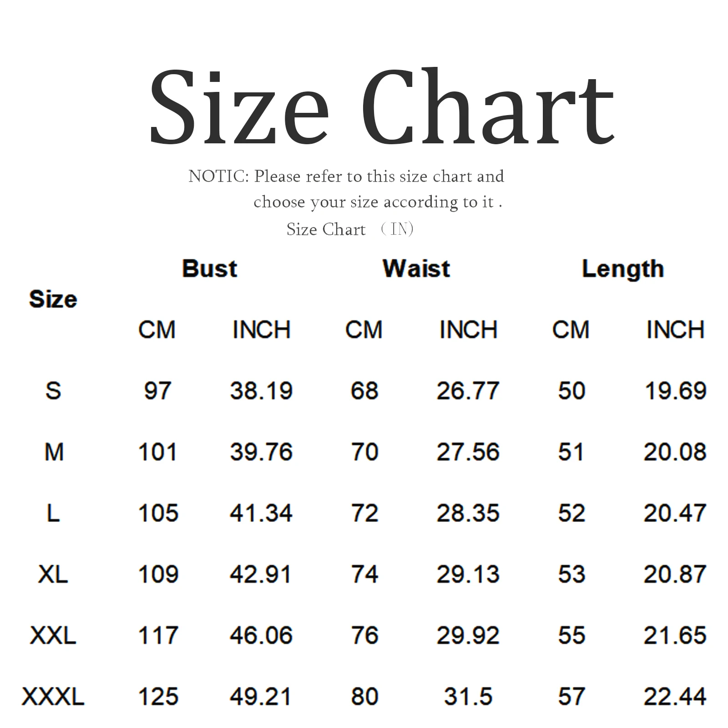Screen dimensions: 728x728
Task: Click bust inch value 38.19
Action: coord(261,391)
